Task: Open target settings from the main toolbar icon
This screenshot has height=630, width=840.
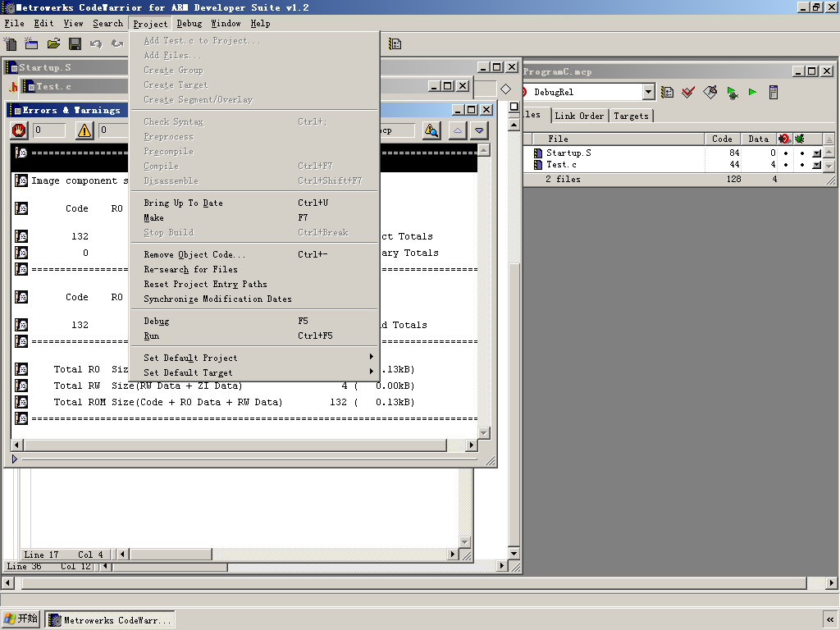Action: click(x=395, y=44)
